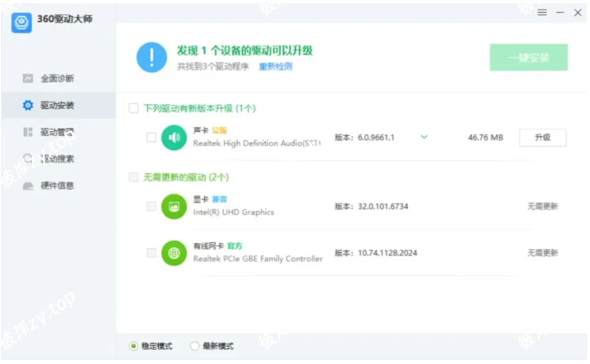Select the 驱动安装 sidebar icon
590x364 pixels.
point(27,105)
